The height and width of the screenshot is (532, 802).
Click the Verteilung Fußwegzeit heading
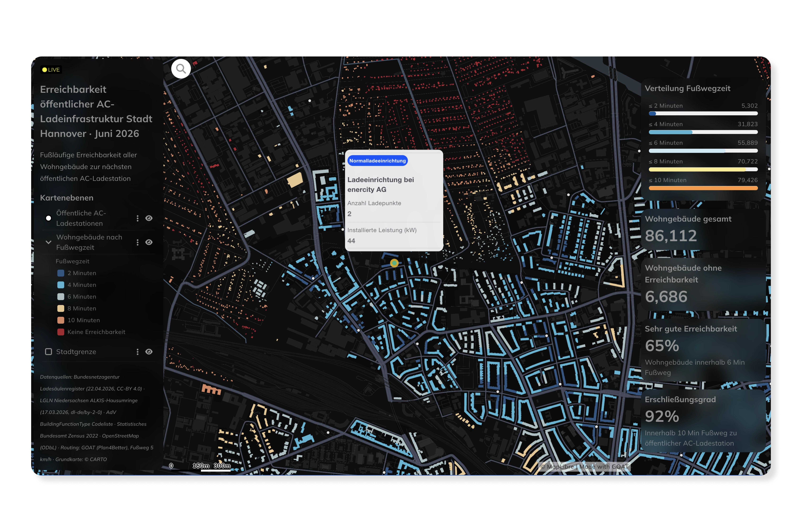point(687,88)
